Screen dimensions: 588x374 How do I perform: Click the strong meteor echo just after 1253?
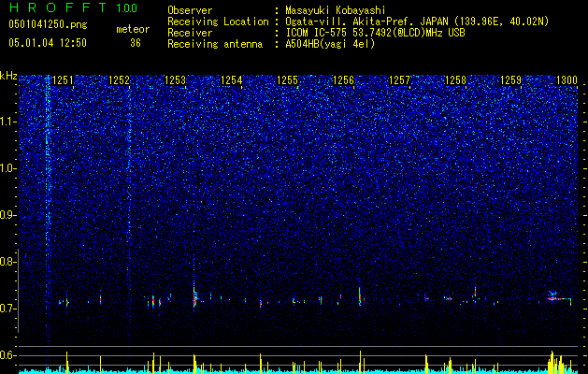pyautogui.click(x=194, y=298)
